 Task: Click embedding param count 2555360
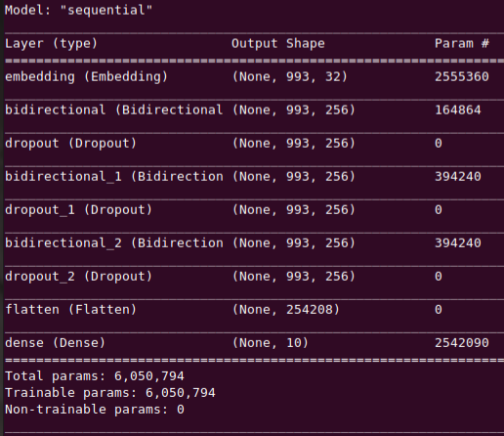point(462,77)
